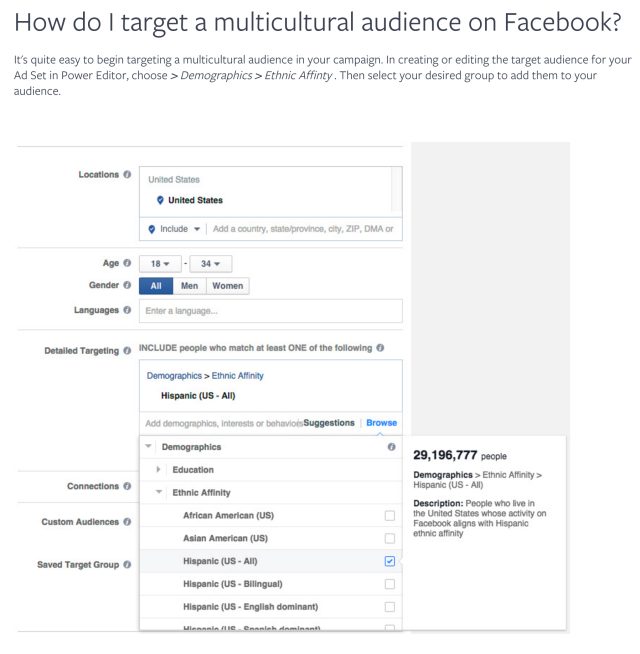Select Men gender option
Viewport: 640px width, 654px height.
coord(189,286)
